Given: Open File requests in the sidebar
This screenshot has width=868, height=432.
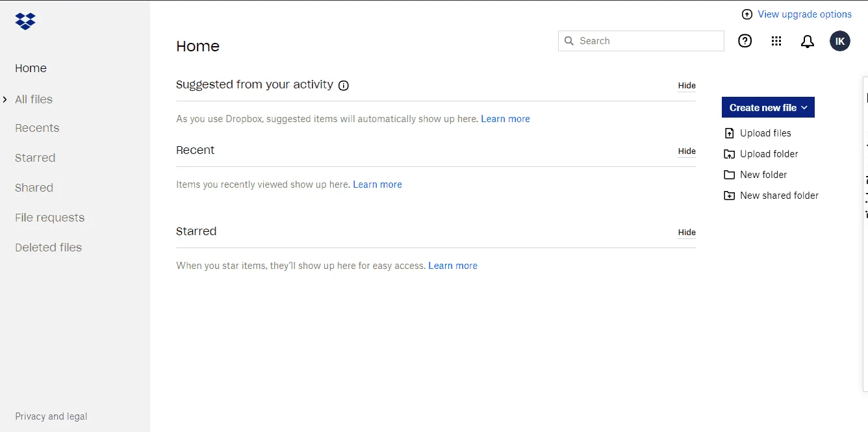Looking at the screenshot, I should click(50, 218).
